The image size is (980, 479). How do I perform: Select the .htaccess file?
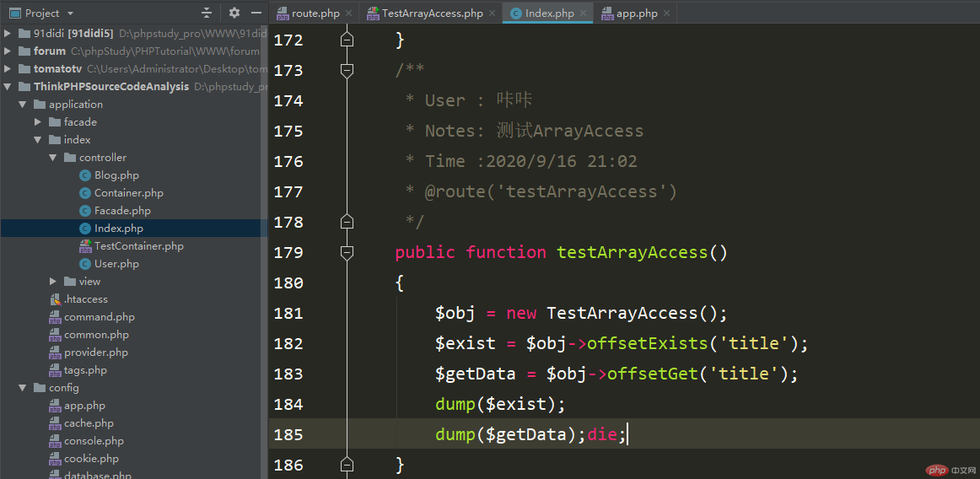pyautogui.click(x=86, y=299)
